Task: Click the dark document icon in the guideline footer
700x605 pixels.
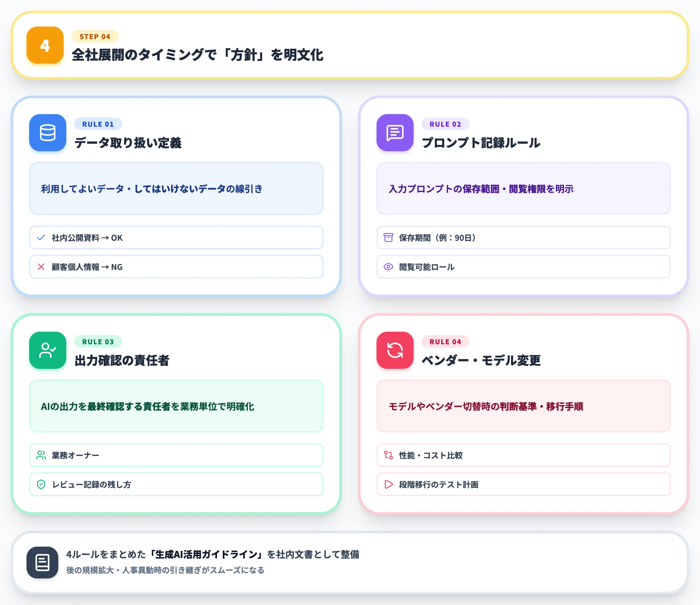Action: [42, 563]
